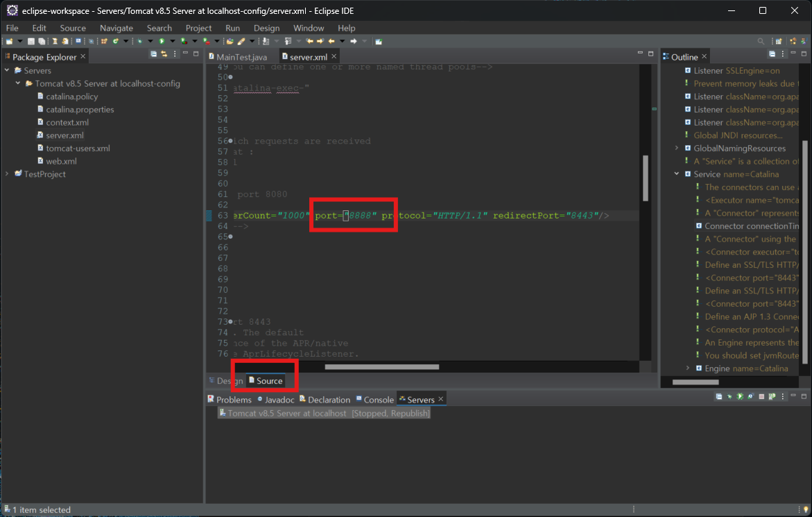The image size is (812, 517).
Task: Click the Forward navigation arrow in toolbar
Action: [354, 42]
